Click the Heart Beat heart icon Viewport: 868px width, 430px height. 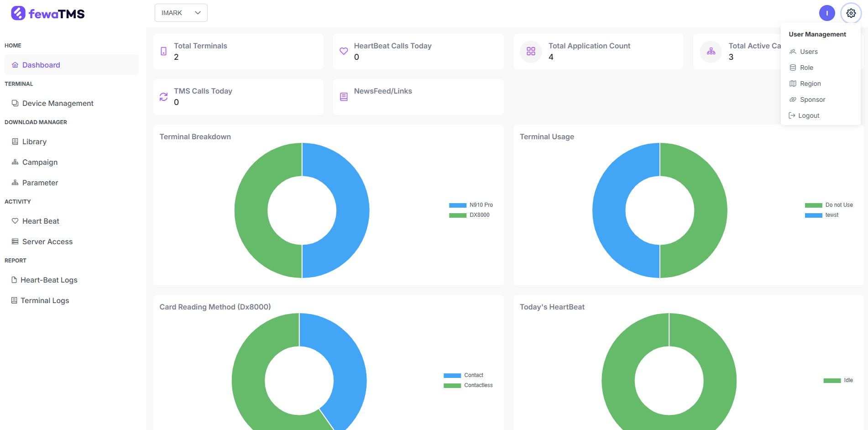tap(15, 221)
